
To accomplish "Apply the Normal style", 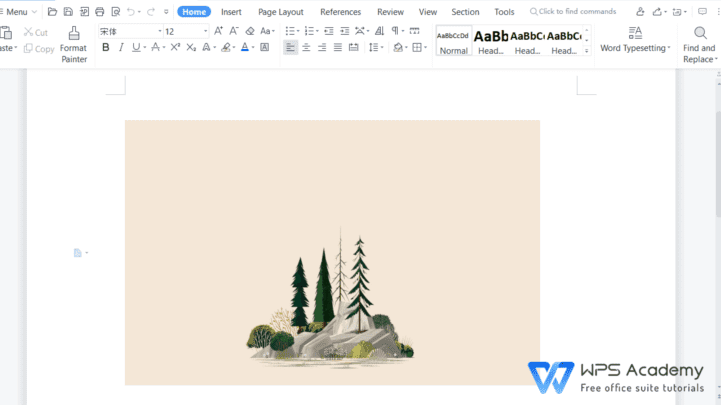I will 454,41.
